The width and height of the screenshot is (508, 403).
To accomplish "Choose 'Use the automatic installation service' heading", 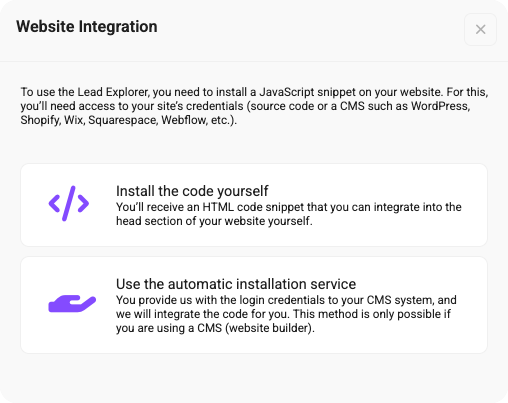I will click(236, 284).
